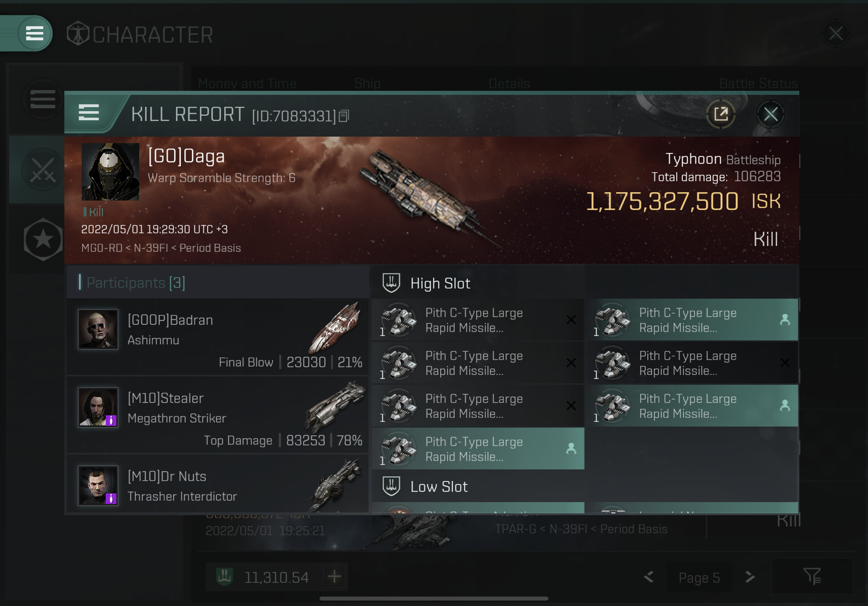Open the Kill Report hamburger menu
868x606 pixels.
(x=89, y=113)
